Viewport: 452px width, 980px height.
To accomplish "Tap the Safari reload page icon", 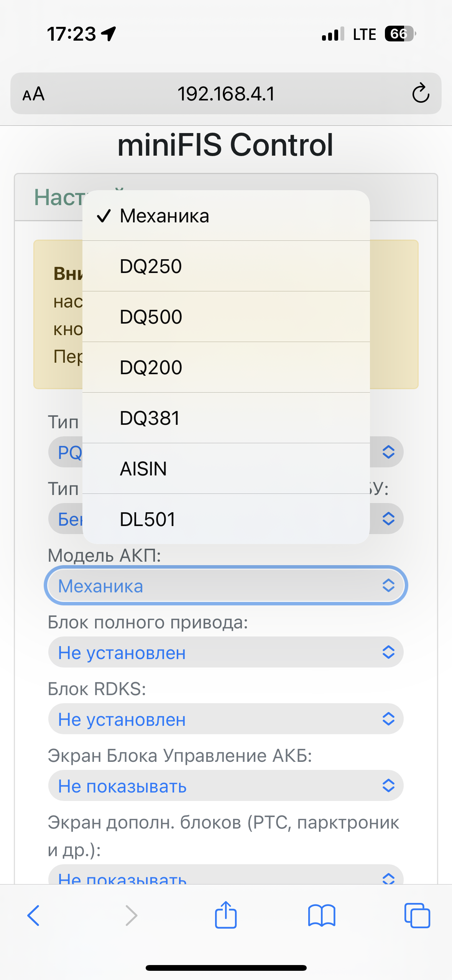I will (421, 93).
